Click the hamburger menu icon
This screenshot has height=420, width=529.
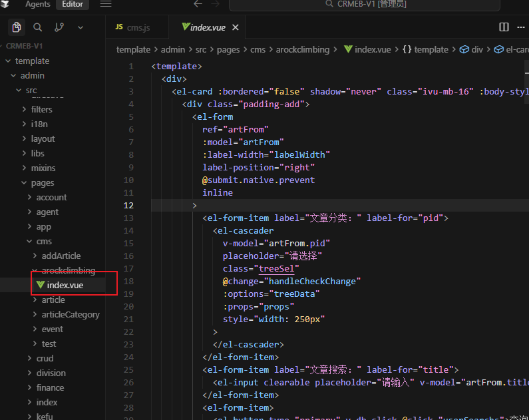pyautogui.click(x=105, y=4)
